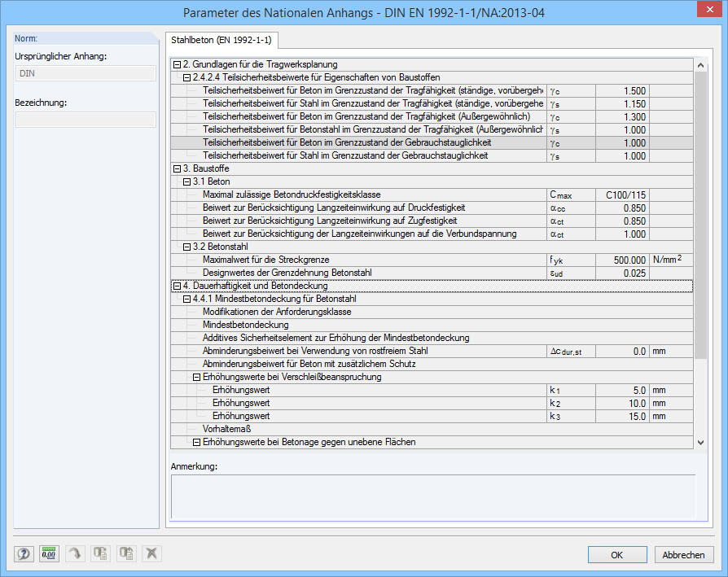Collapse section 4. Dauerhaftigkeit und Betondeckung
Viewport: 728px width, 577px height.
175,286
